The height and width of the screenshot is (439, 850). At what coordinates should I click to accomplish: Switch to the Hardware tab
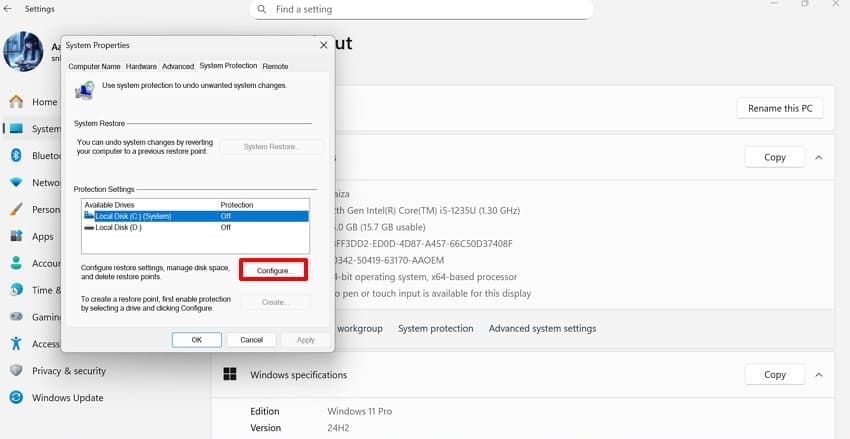(141, 66)
